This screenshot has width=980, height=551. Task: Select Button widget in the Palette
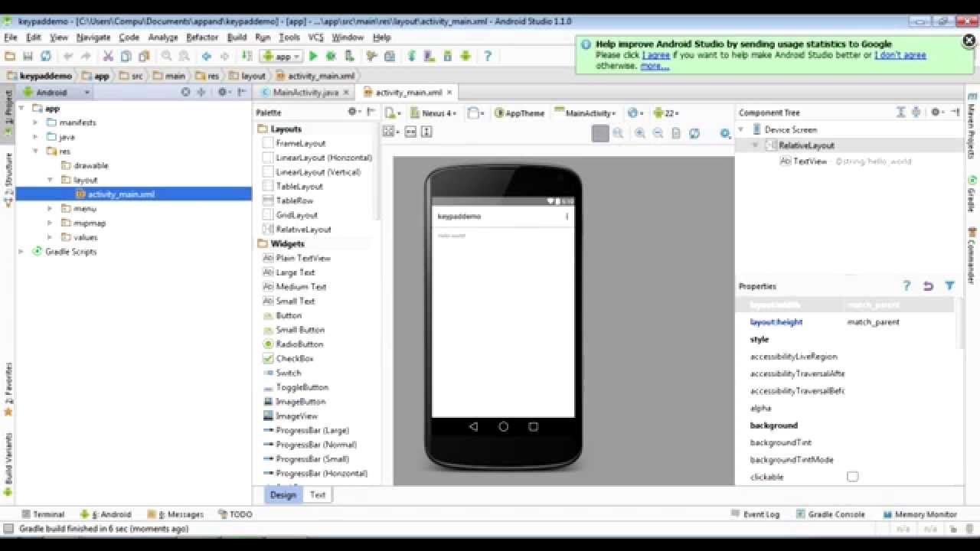pyautogui.click(x=289, y=315)
